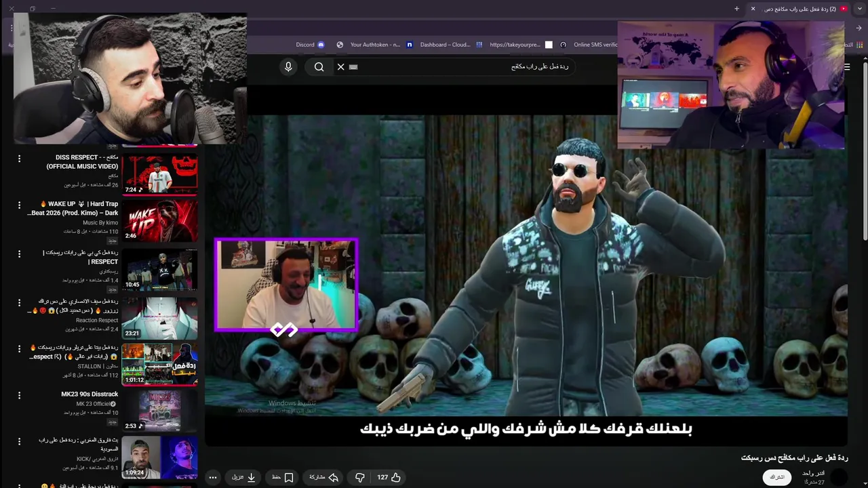This screenshot has width=868, height=488.
Task: Click the purple-framed streamer overlay in video
Action: pyautogui.click(x=286, y=285)
